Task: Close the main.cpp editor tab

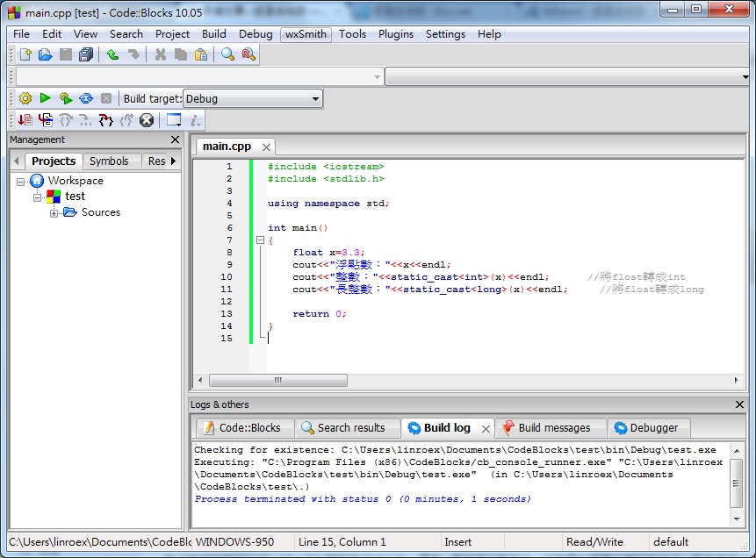Action: 266,147
